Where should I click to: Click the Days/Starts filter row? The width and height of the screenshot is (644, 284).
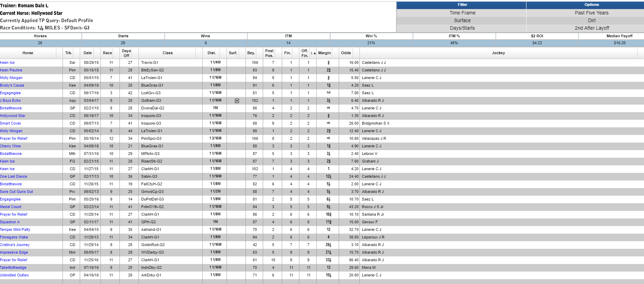pos(462,28)
